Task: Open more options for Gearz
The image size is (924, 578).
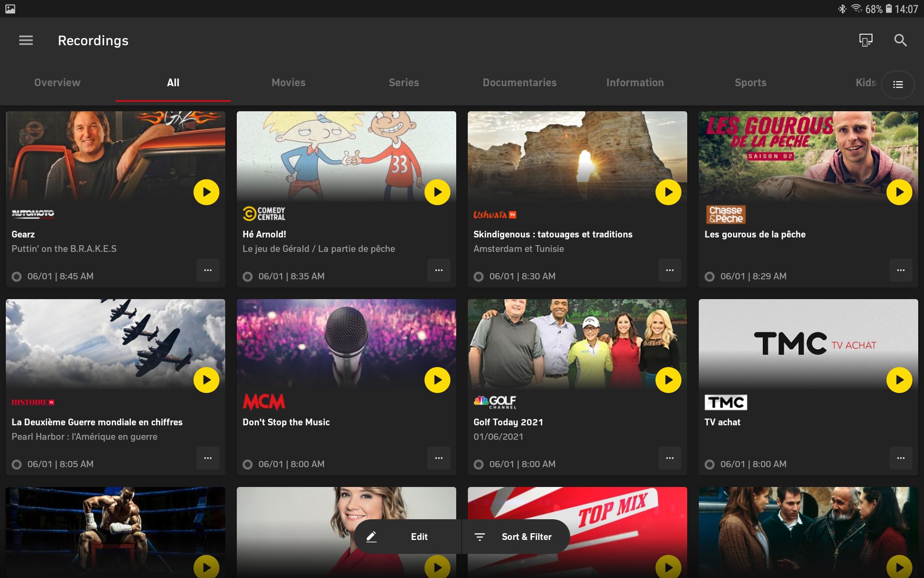Action: [208, 270]
